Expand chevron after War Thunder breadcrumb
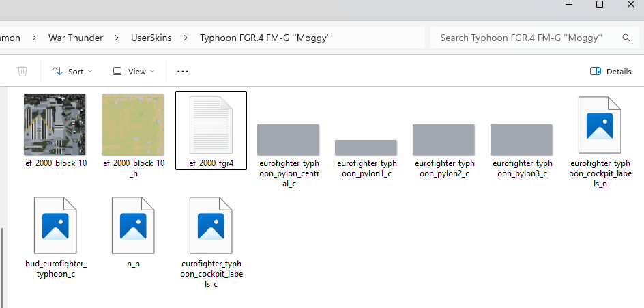The width and height of the screenshot is (644, 308). pos(117,38)
